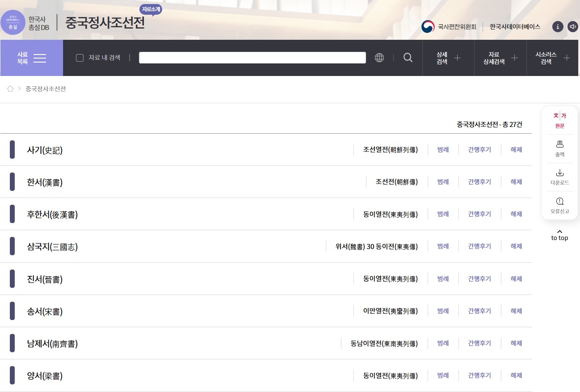This screenshot has width=580, height=392.
Task: Expand the 시소러스 검색 panel
Action: point(553,58)
